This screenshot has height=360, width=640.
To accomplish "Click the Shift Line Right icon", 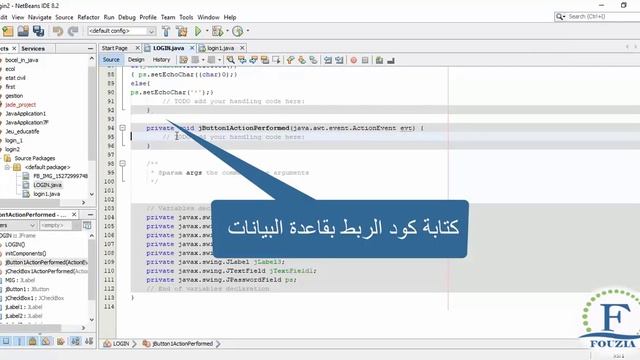I will [339, 60].
